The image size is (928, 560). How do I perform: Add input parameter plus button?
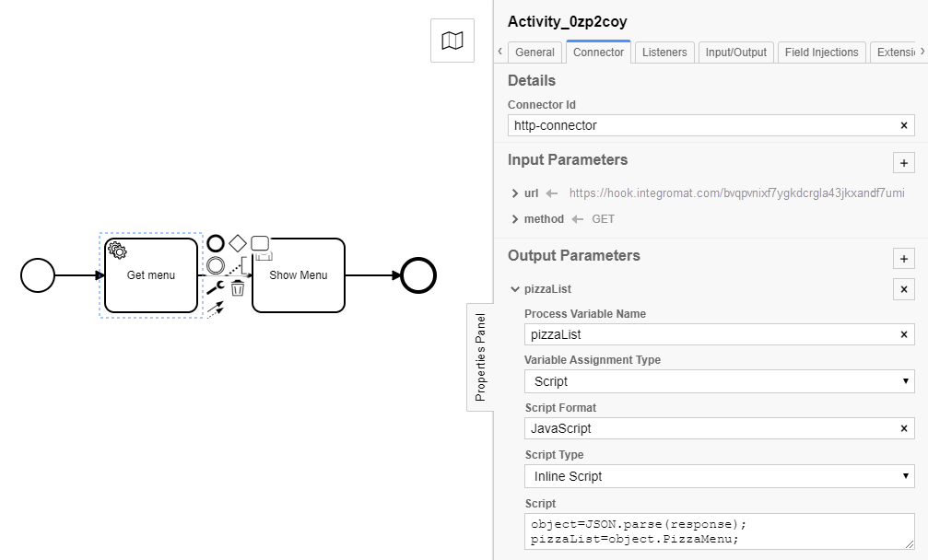904,163
